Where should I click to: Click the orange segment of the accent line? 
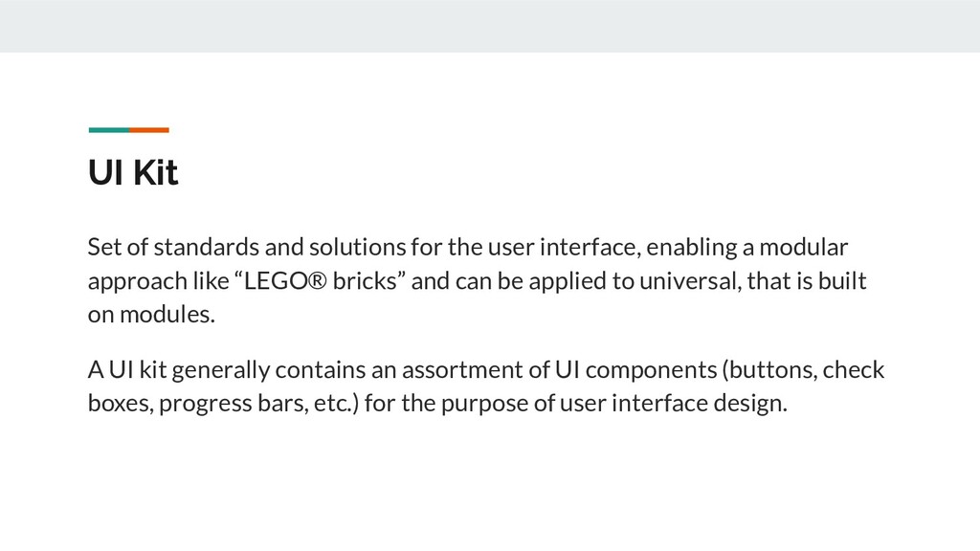click(149, 129)
